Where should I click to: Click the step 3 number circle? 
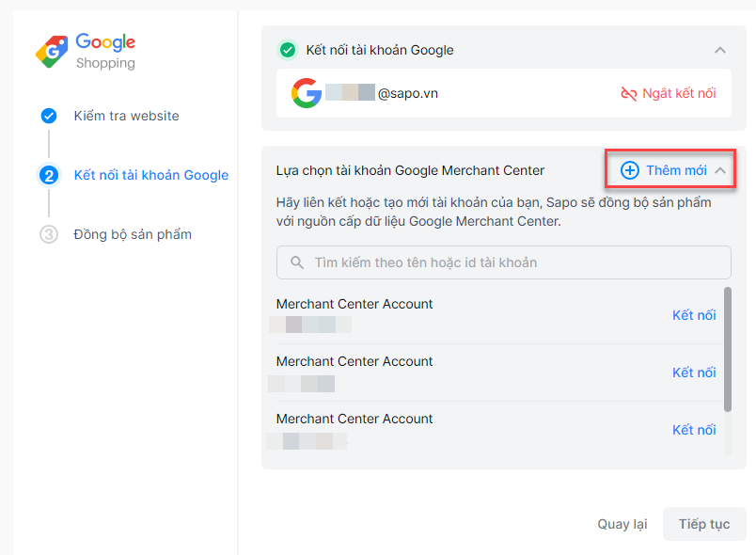pyautogui.click(x=49, y=234)
